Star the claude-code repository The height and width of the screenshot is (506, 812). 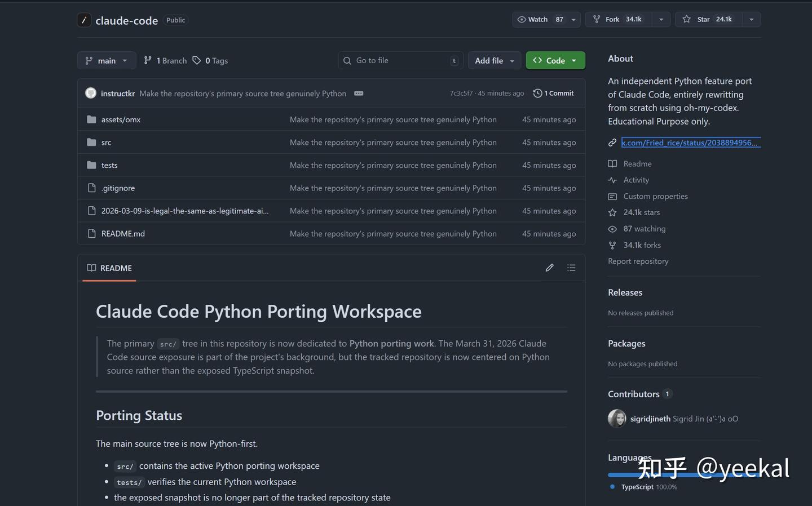709,19
